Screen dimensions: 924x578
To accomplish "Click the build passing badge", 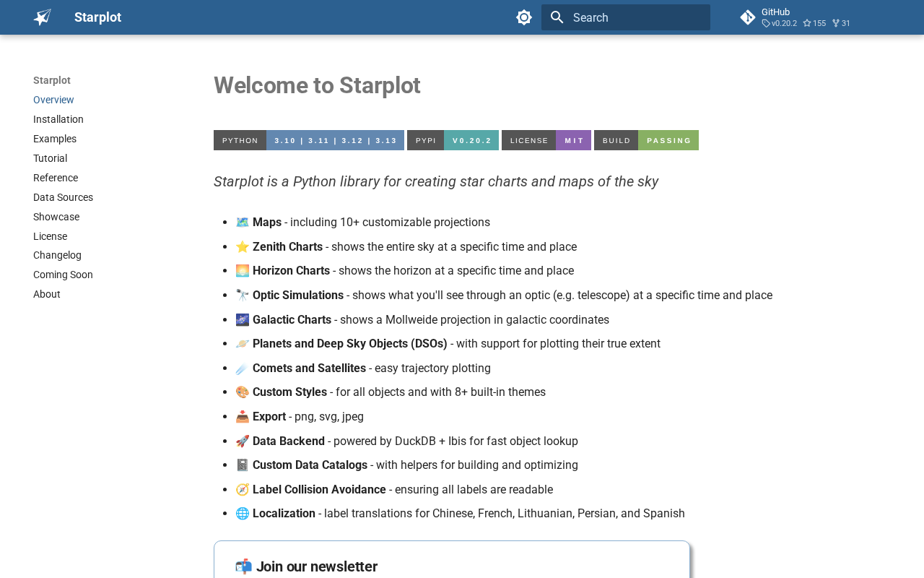I will click(x=646, y=140).
